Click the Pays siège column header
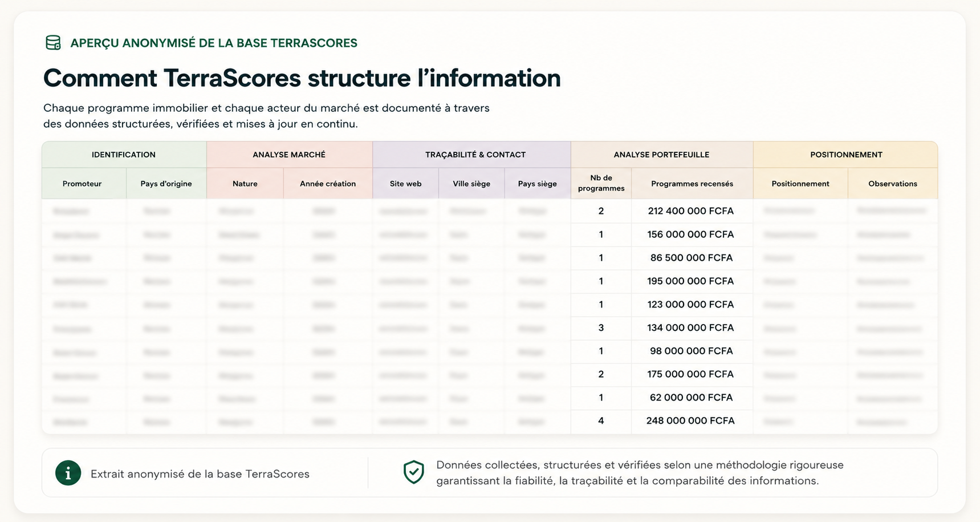 [x=538, y=184]
